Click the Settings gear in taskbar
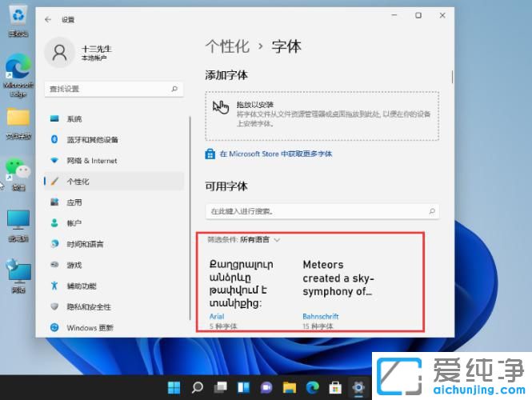Screen dimensions: 532x400 click(x=358, y=387)
